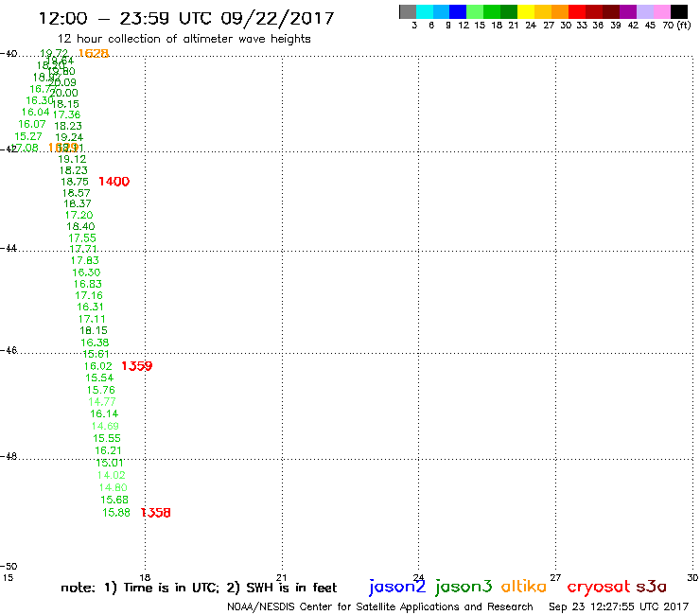Click the red 1400 time label

coord(114,182)
